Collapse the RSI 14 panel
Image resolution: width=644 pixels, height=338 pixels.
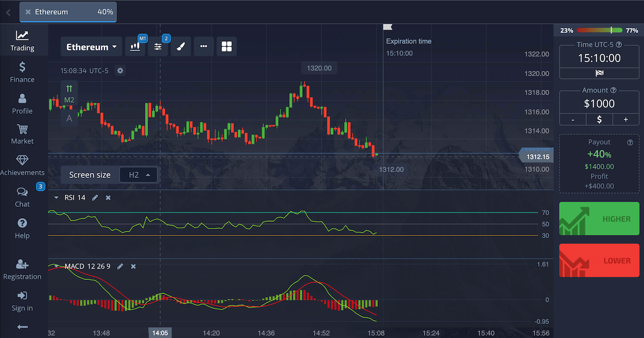click(x=56, y=198)
